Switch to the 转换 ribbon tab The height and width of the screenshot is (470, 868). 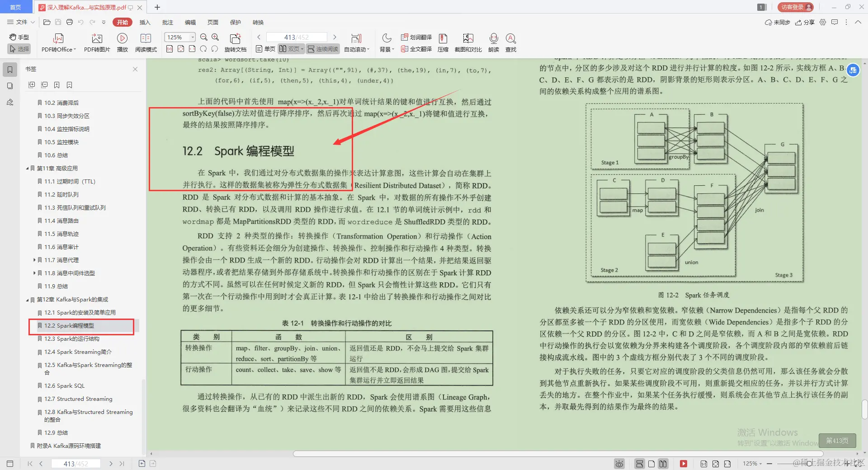(x=258, y=22)
